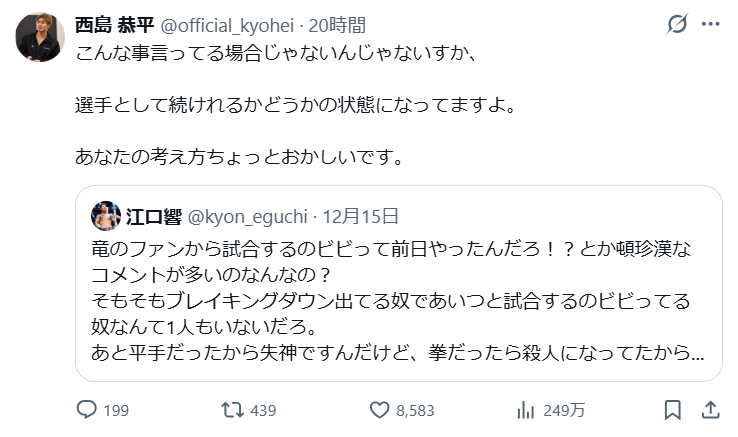Viewport: 738px width, 437px height.
Task: Click the reply speech bubble icon
Action: pyautogui.click(x=87, y=410)
